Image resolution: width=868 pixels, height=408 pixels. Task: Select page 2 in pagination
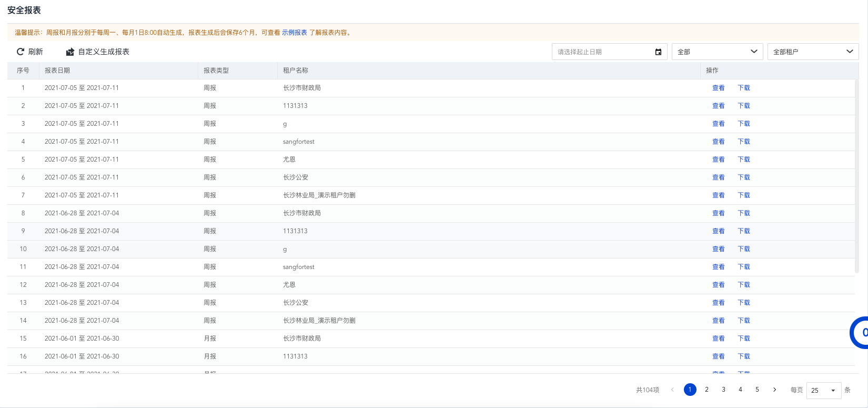coord(706,390)
